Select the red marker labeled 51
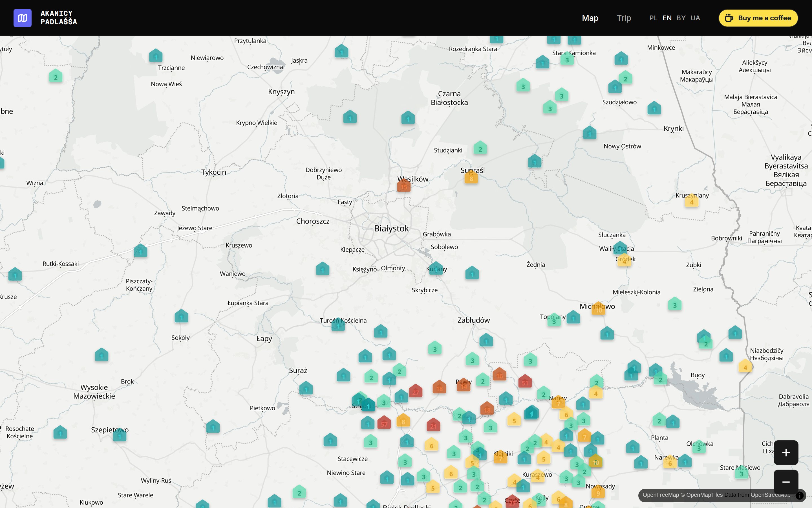 click(x=525, y=381)
